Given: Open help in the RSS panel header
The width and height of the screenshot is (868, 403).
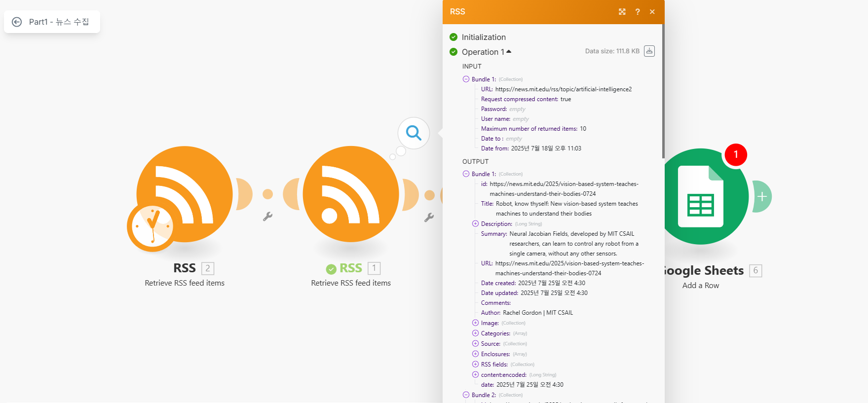Looking at the screenshot, I should (638, 12).
